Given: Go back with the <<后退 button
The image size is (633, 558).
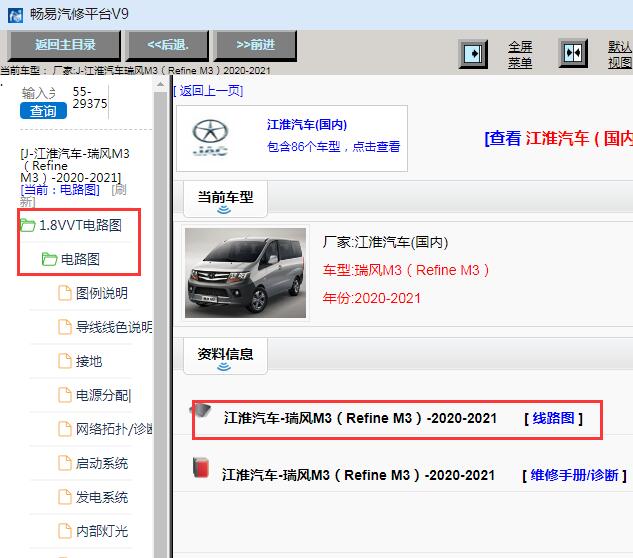Looking at the screenshot, I should tap(168, 45).
